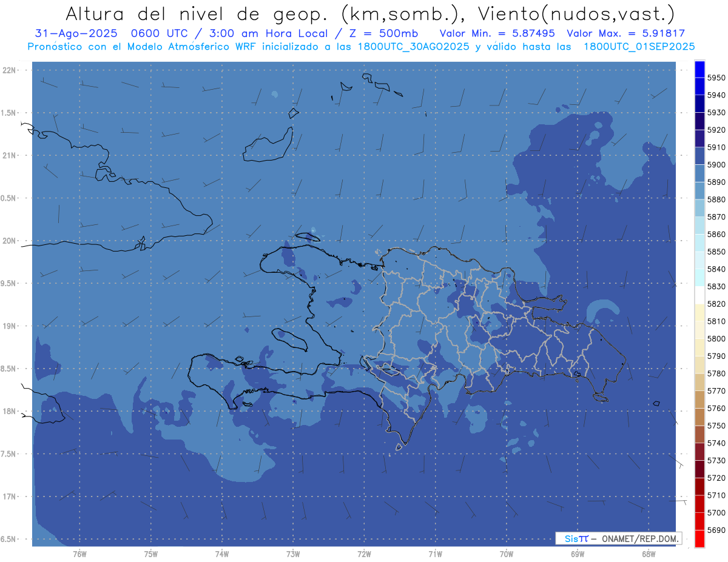
Task: Click the "71W" longitude label
Action: click(435, 554)
